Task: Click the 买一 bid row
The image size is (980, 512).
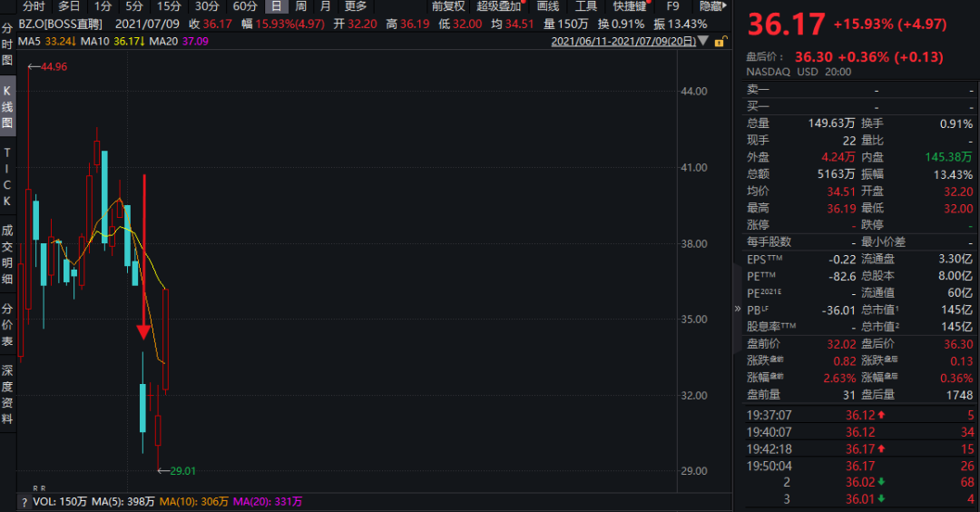Action: point(859,107)
